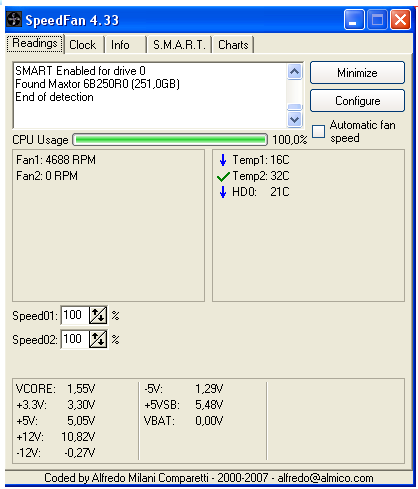Enable the Automatic fan speed checkbox
The height and width of the screenshot is (489, 418).
click(318, 131)
